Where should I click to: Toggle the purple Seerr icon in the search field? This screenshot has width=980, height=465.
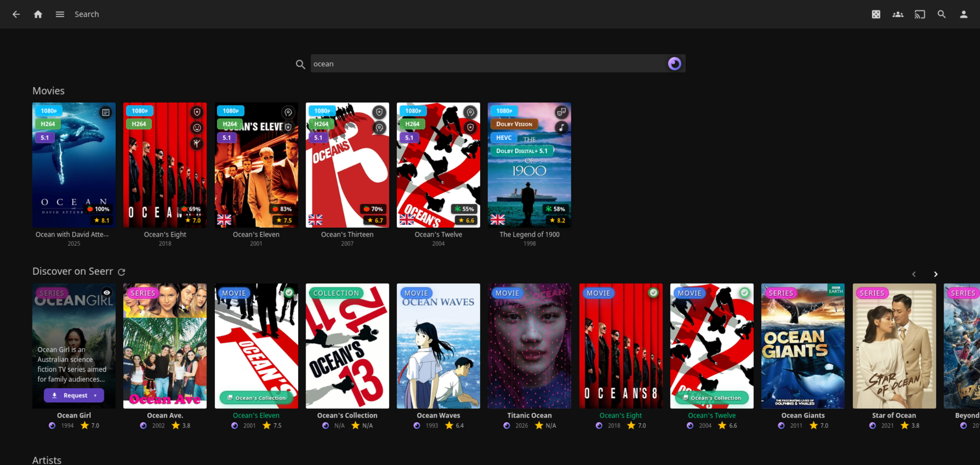[674, 64]
